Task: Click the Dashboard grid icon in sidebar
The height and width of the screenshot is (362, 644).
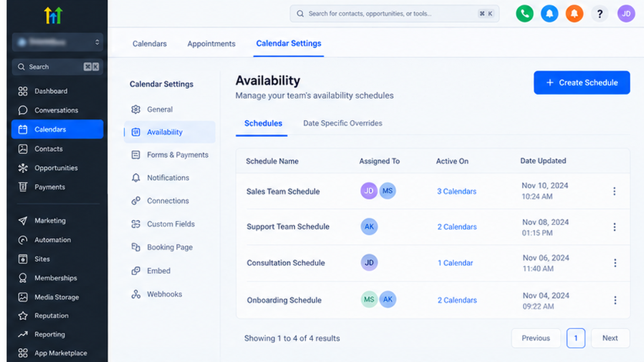Action: click(23, 91)
